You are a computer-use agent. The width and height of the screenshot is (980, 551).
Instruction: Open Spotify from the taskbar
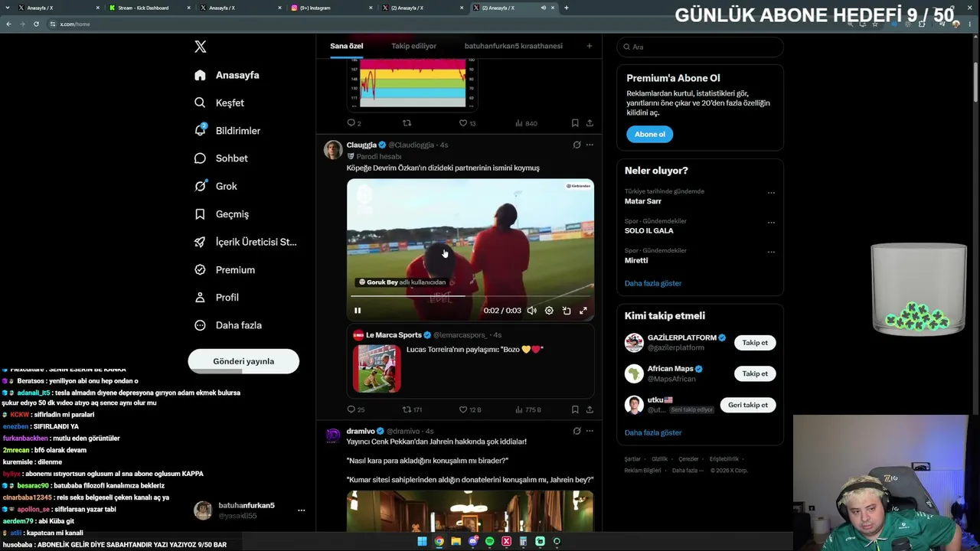(x=489, y=542)
